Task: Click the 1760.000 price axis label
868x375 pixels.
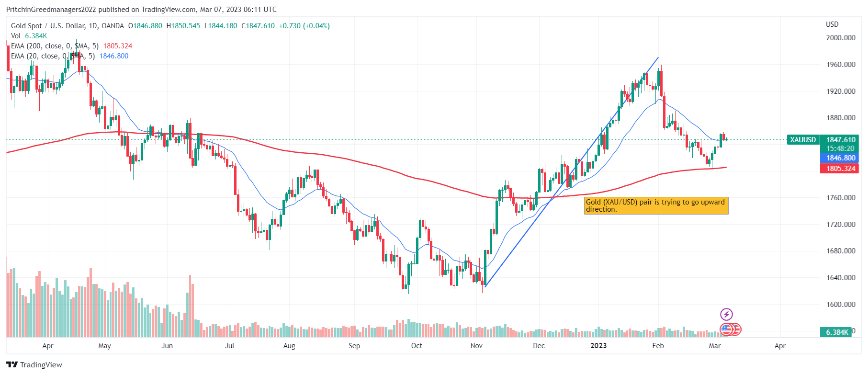Action: tap(841, 198)
